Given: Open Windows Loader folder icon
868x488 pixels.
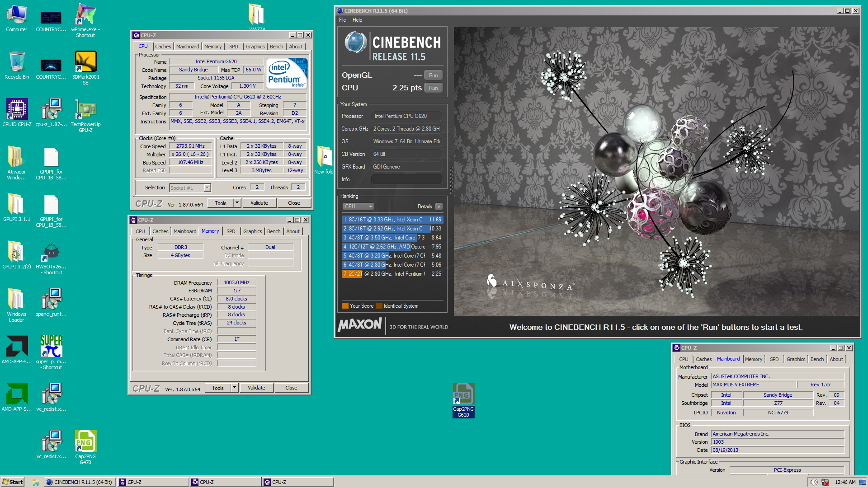Looking at the screenshot, I should pyautogui.click(x=17, y=305).
